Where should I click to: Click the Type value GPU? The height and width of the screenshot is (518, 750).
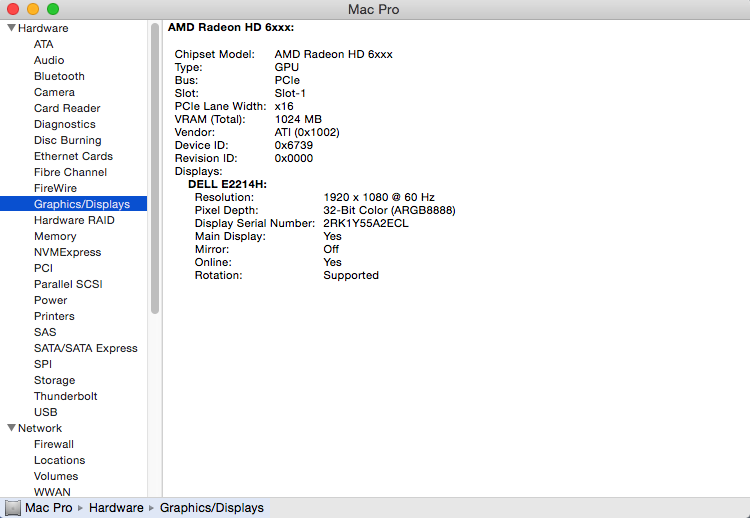point(287,67)
